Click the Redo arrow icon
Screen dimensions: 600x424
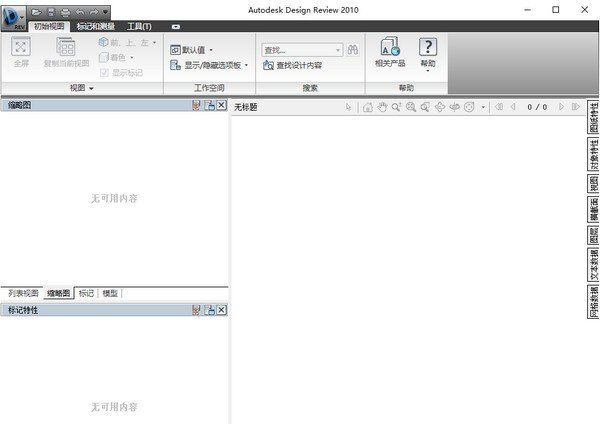click(94, 13)
